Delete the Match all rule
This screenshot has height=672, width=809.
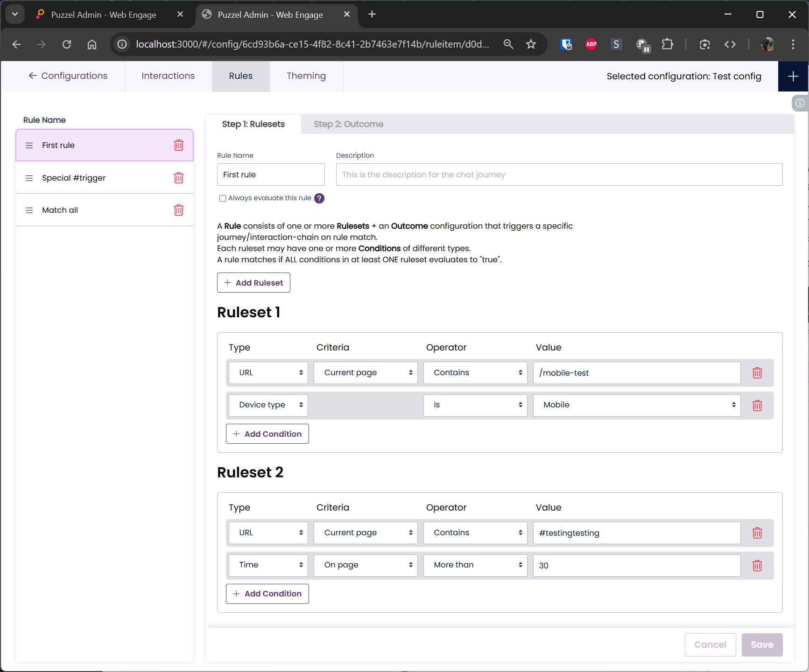point(178,210)
